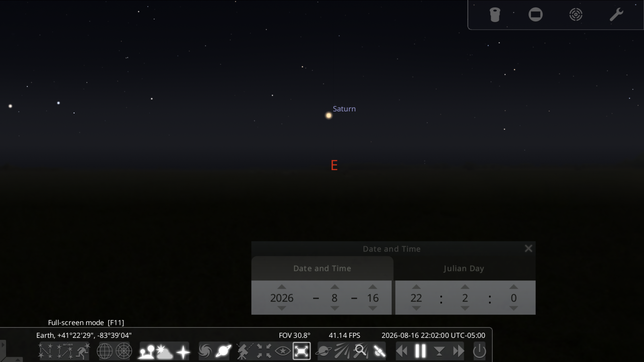644x362 pixels.
Task: Pause time with the pause button
Action: (x=420, y=351)
